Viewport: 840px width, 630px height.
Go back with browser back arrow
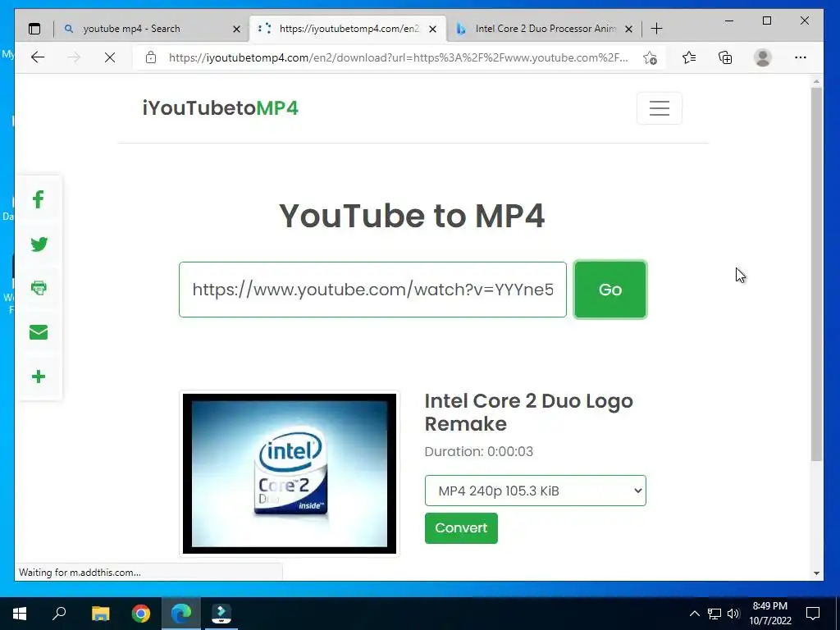click(x=38, y=57)
